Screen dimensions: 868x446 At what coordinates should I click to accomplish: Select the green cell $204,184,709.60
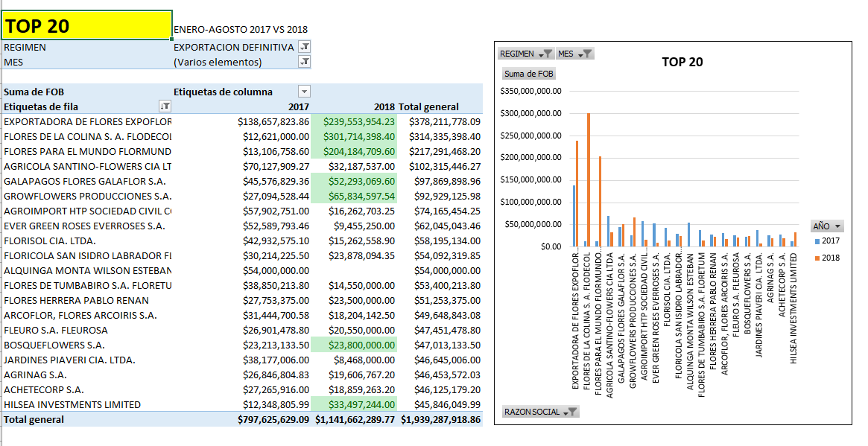[354, 152]
